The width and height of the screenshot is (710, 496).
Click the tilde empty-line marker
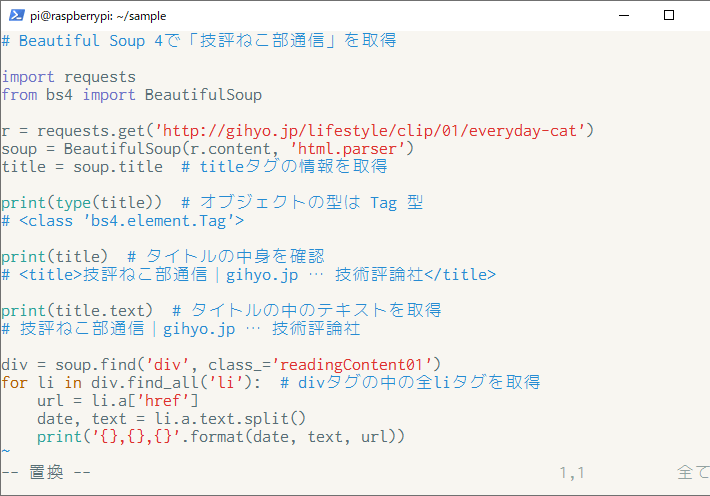point(5,451)
